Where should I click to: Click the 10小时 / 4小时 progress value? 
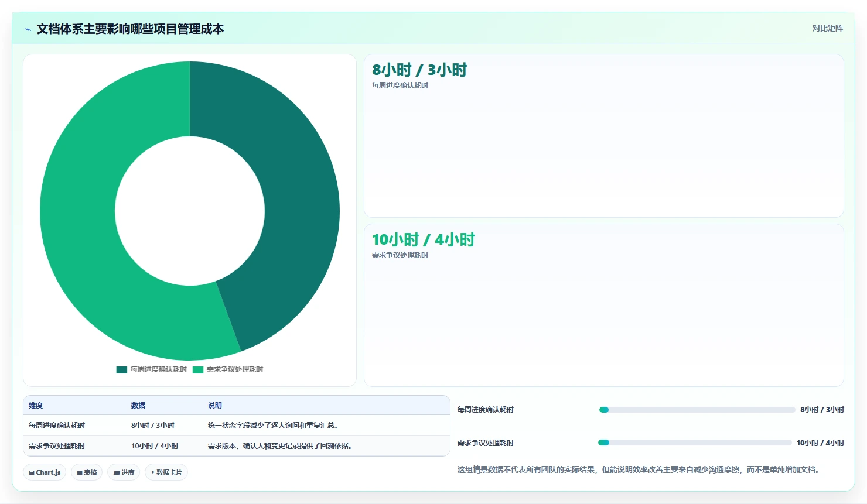(x=820, y=443)
